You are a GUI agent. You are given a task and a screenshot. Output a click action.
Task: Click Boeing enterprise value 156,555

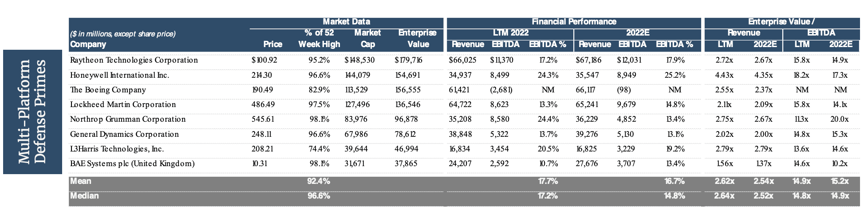[x=407, y=90]
